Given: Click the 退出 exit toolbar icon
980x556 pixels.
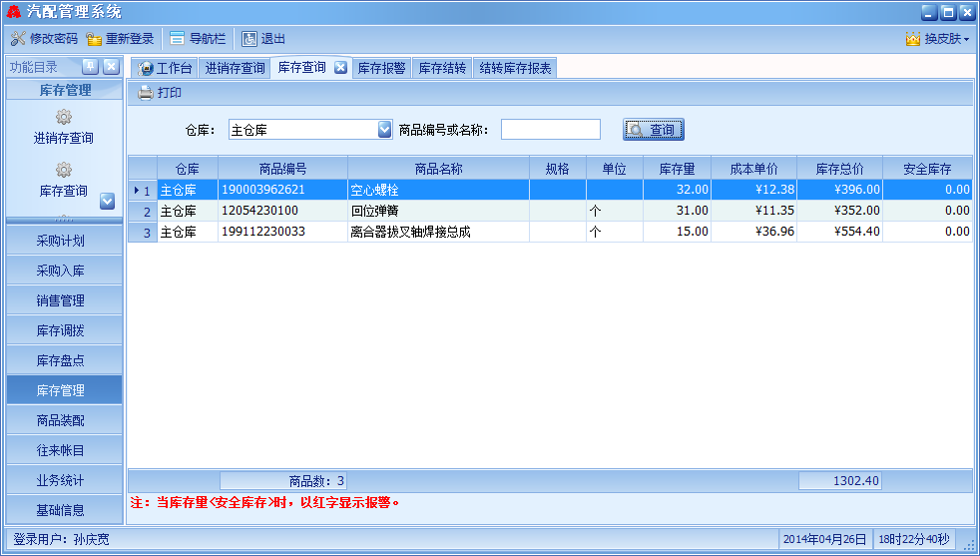Looking at the screenshot, I should click(x=249, y=39).
